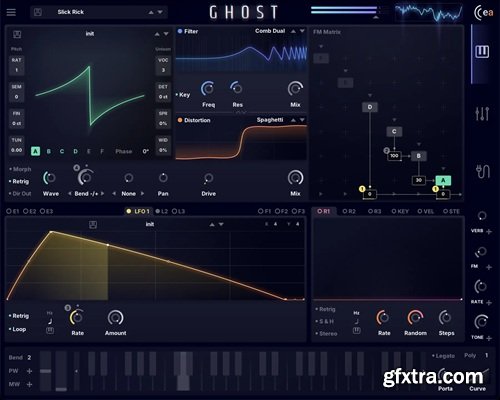This screenshot has width=500, height=400.
Task: Toggle Dir Out option
Action: click(20, 194)
